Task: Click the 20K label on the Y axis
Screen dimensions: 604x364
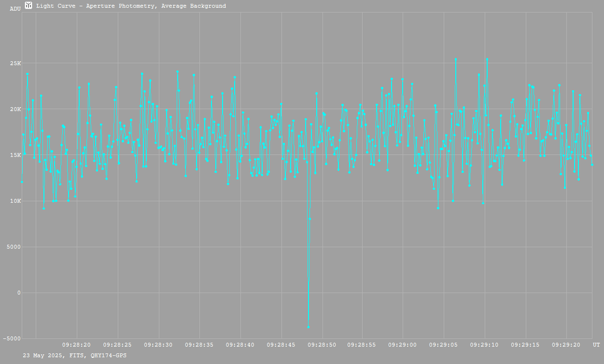Action: pos(15,110)
